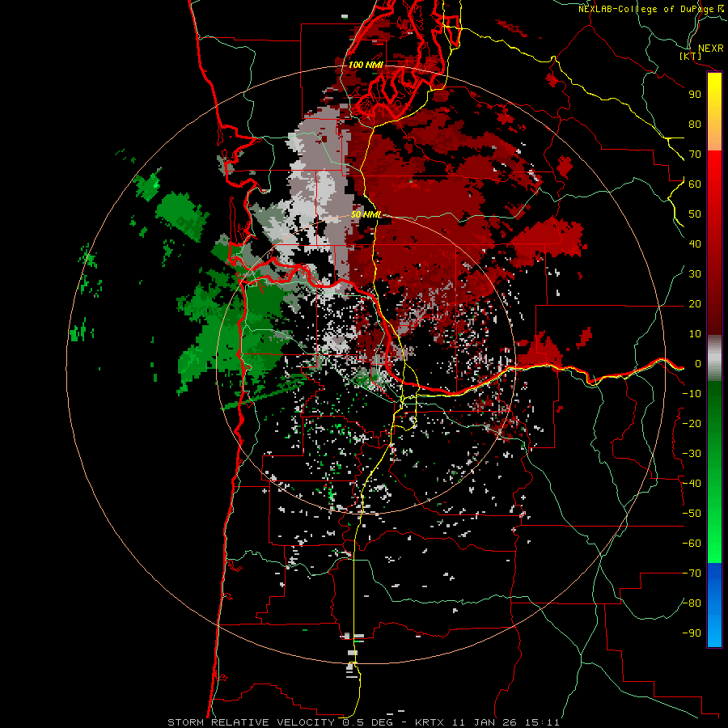728x728 pixels.
Task: Click the "-30" value on the velocity scale
Action: [692, 454]
